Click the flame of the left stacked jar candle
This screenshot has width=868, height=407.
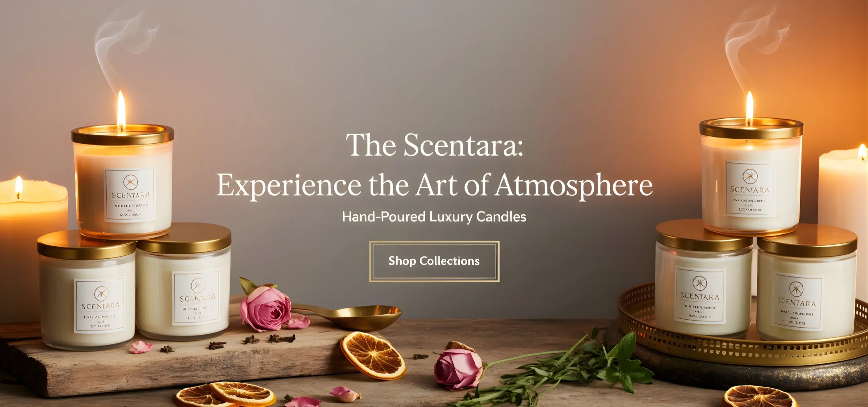[121, 109]
